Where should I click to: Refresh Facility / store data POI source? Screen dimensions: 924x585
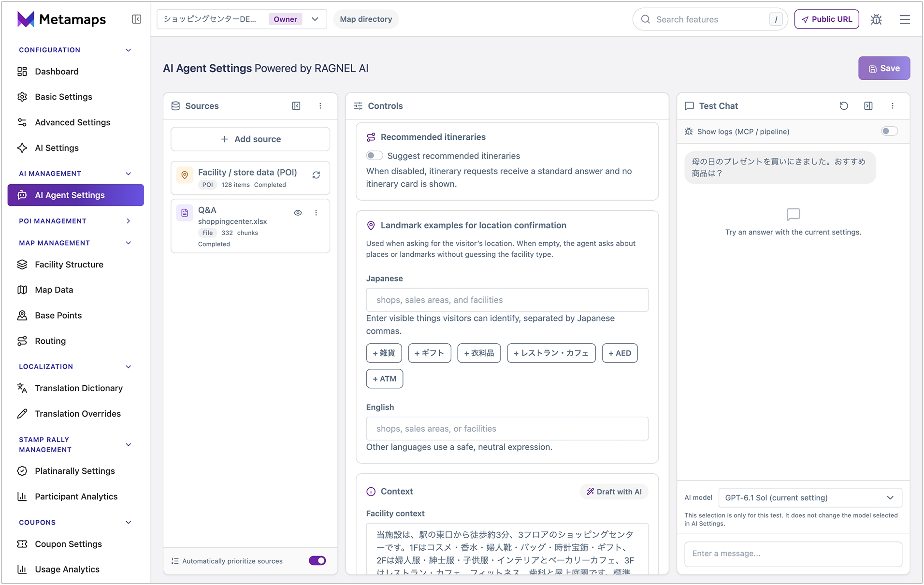click(316, 175)
